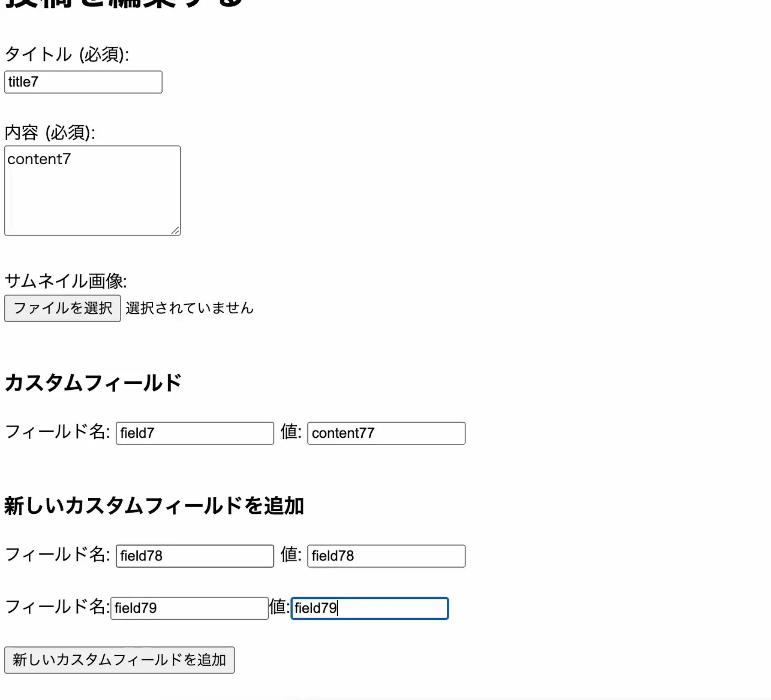Click the value input containing content77

pyautogui.click(x=386, y=433)
